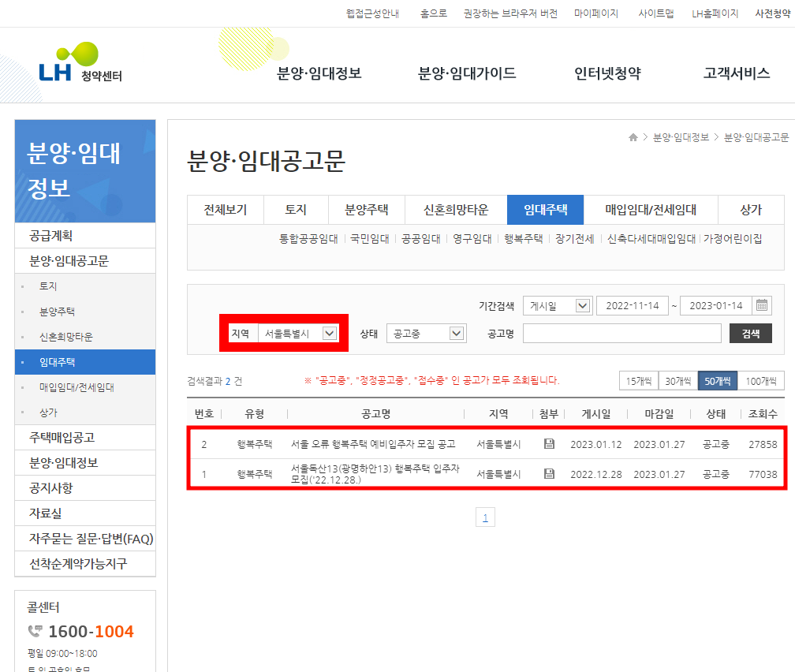This screenshot has width=795, height=672.
Task: Click 마이페이지 in the top utility bar
Action: tap(595, 13)
